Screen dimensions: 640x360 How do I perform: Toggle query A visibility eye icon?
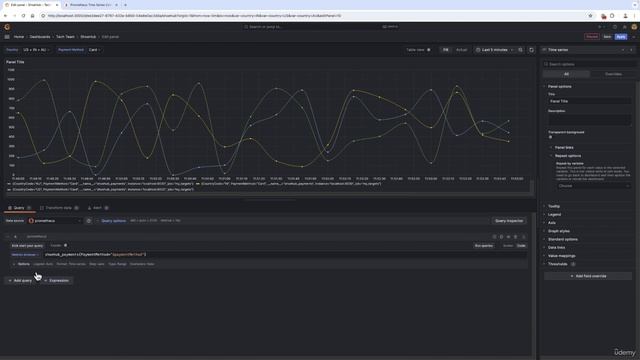(x=509, y=237)
